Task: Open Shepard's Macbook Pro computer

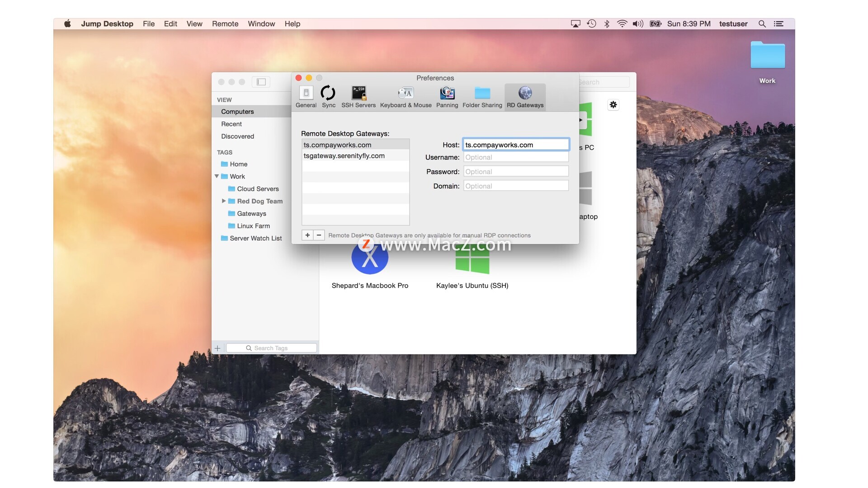Action: tap(370, 267)
